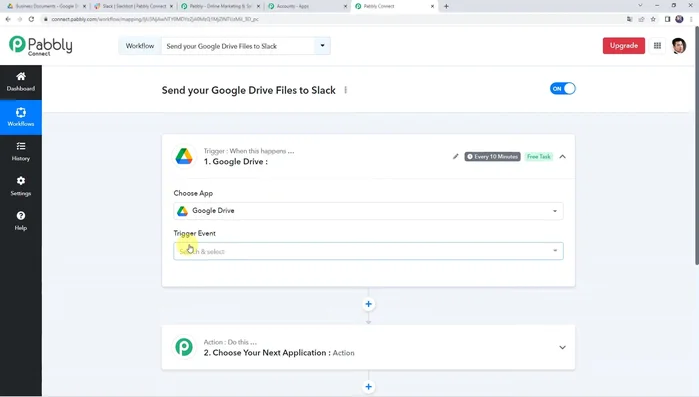Viewport: 699px width, 397px height.
Task: Expand the Choose Your Next Application step
Action: (563, 348)
